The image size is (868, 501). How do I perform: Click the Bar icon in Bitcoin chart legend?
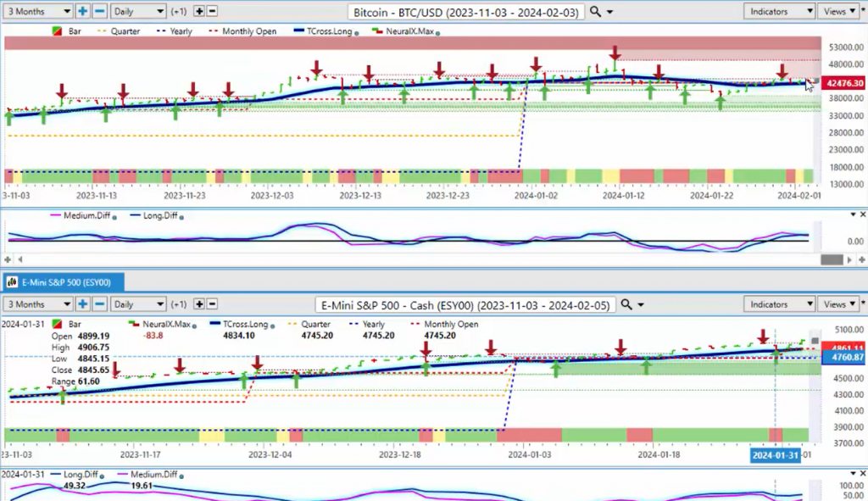57,31
